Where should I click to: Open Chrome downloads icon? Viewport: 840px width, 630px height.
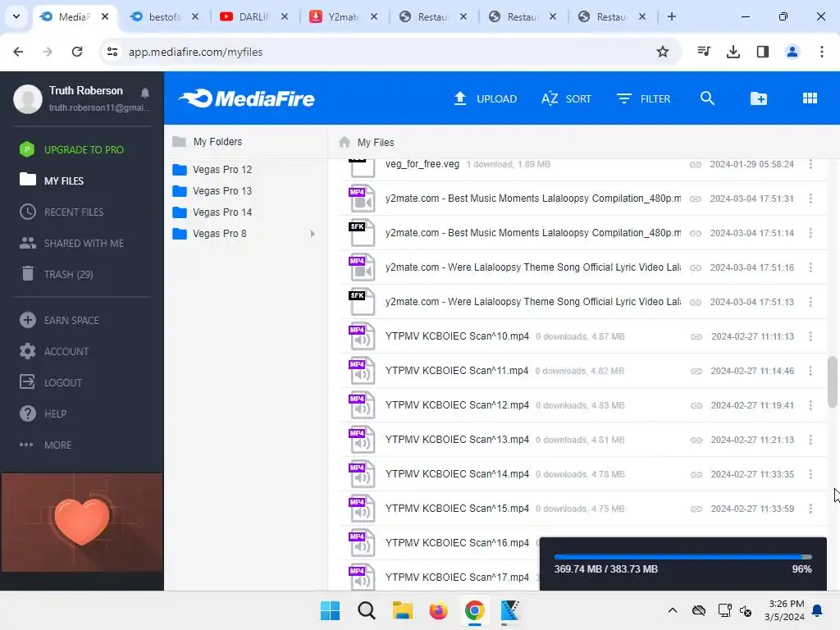(733, 52)
